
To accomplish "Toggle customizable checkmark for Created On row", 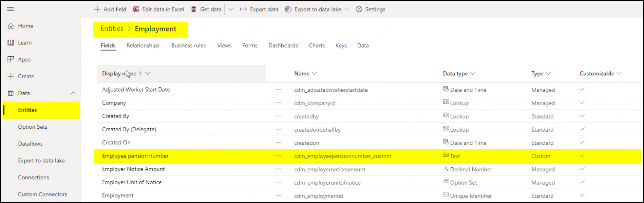I will pos(582,142).
